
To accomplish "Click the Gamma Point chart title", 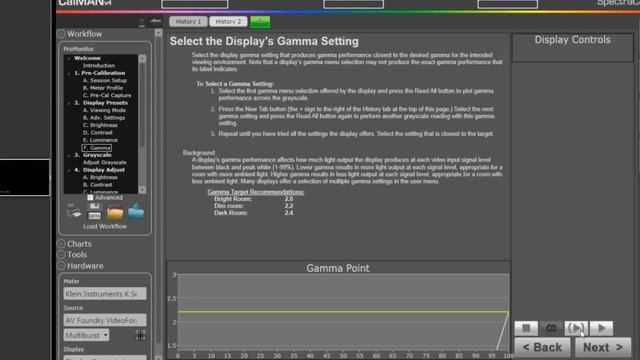I will (338, 268).
